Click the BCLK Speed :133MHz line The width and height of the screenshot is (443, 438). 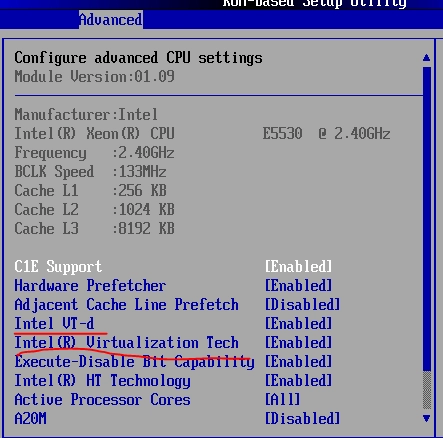(x=90, y=172)
